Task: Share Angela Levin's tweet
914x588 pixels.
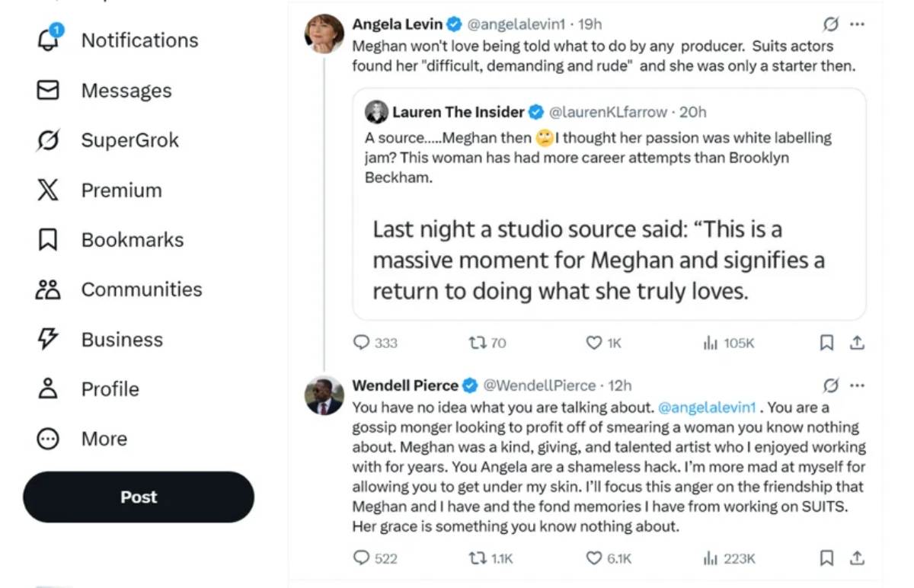Action: coord(857,343)
